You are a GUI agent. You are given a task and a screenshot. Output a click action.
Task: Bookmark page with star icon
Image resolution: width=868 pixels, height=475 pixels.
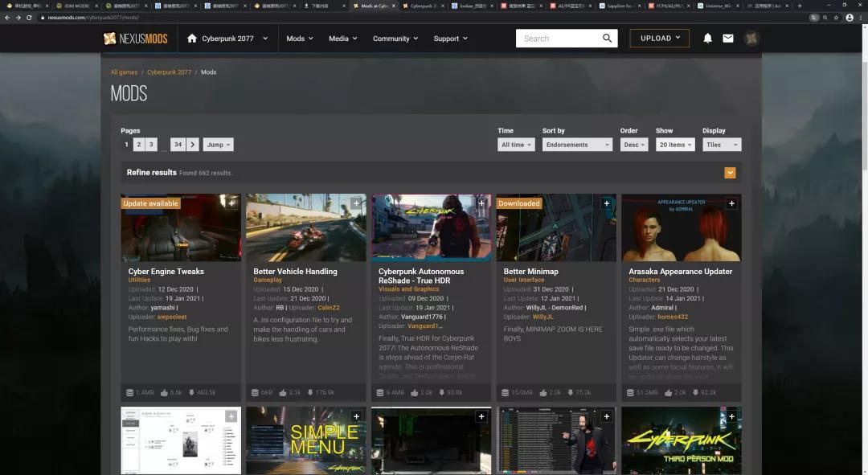tap(836, 18)
